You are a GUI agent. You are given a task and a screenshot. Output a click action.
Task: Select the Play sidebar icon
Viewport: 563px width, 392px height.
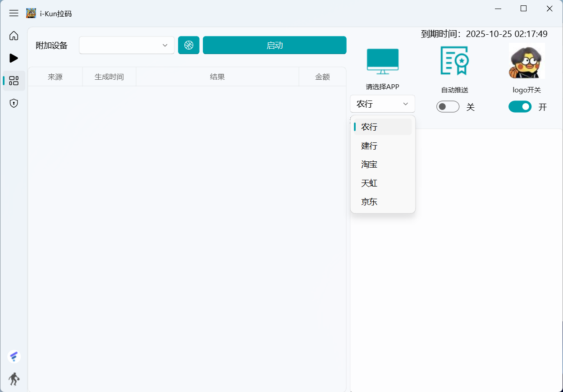(x=14, y=58)
